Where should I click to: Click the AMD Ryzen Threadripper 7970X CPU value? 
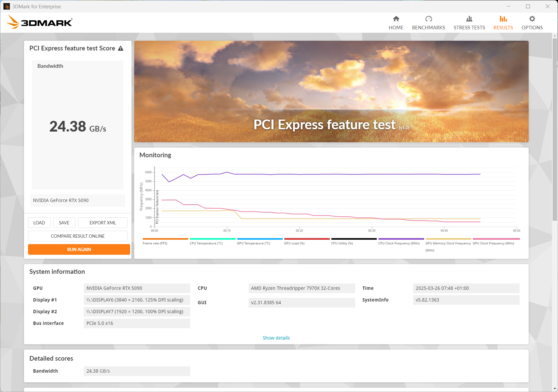tap(302, 288)
